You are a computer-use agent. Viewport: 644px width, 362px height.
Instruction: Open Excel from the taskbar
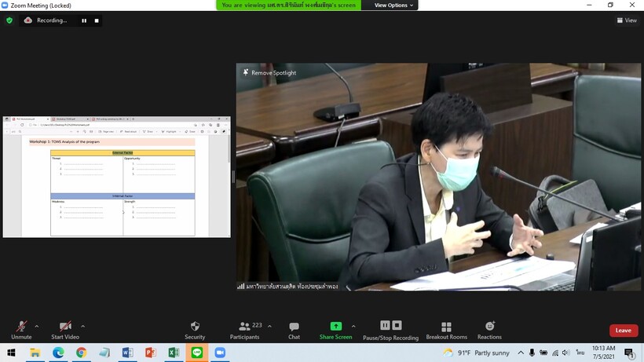tap(174, 353)
